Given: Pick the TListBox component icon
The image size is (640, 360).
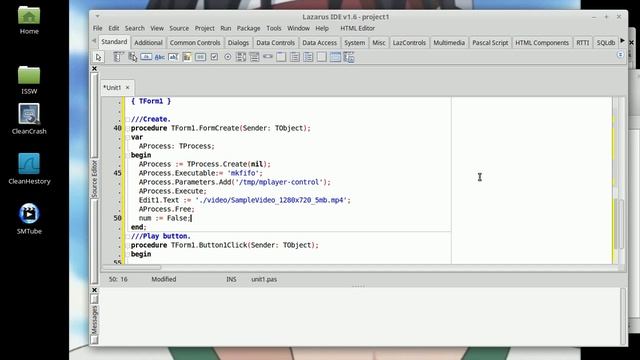Looking at the screenshot, I should [x=241, y=57].
